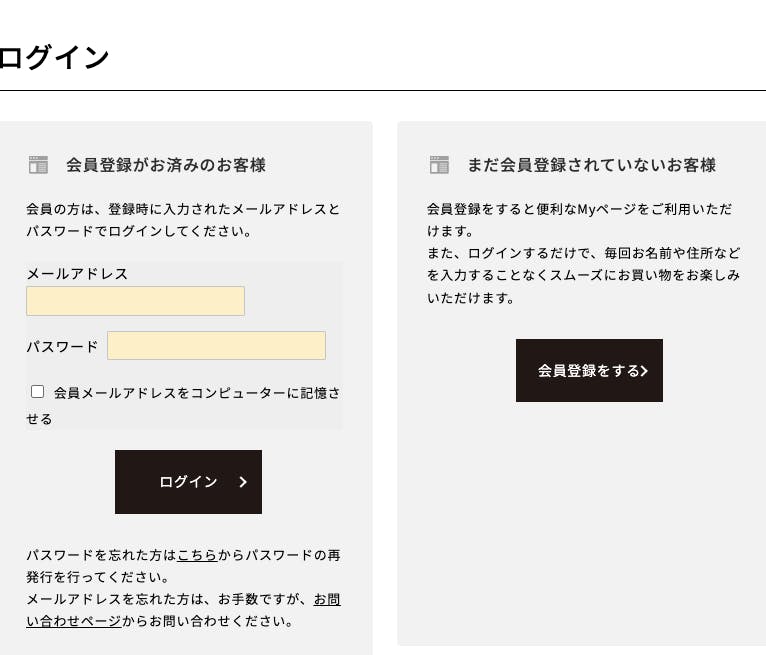Viewport: 766px width, 655px height.
Task: Click the ログイン page title heading
Action: (54, 58)
